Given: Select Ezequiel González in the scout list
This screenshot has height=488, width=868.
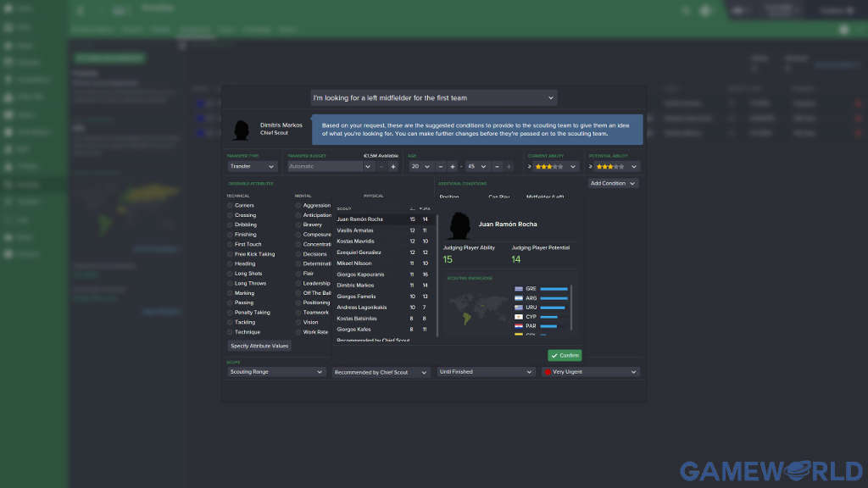Looking at the screenshot, I should tap(383, 252).
